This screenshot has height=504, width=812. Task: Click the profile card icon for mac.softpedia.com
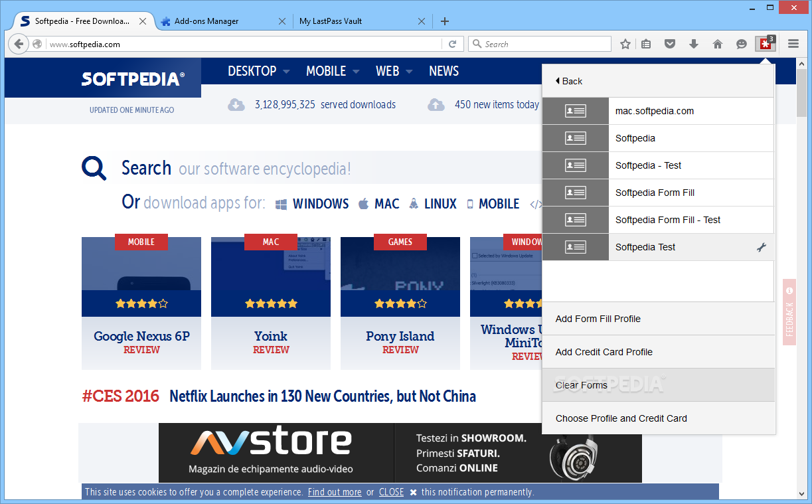tap(576, 111)
